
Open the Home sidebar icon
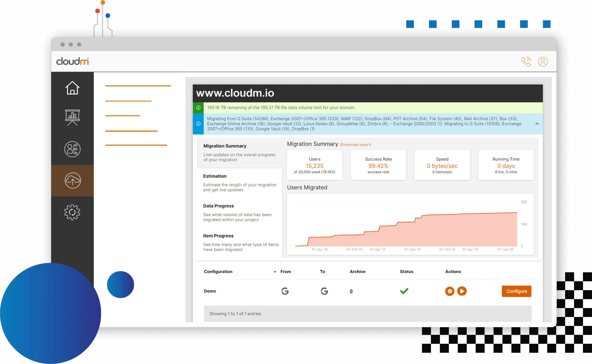(x=72, y=88)
